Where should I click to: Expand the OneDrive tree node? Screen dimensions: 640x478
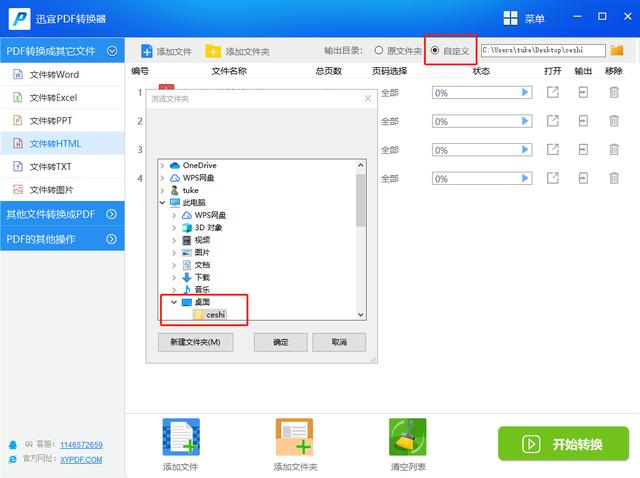[x=162, y=165]
